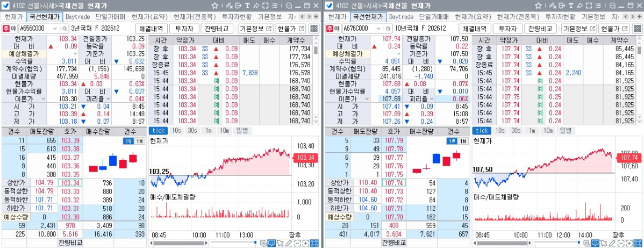Image resolution: width=644 pixels, height=248 pixels.
Task: Toggle checkbox beside 4102 in left title bar
Action: coord(6,6)
